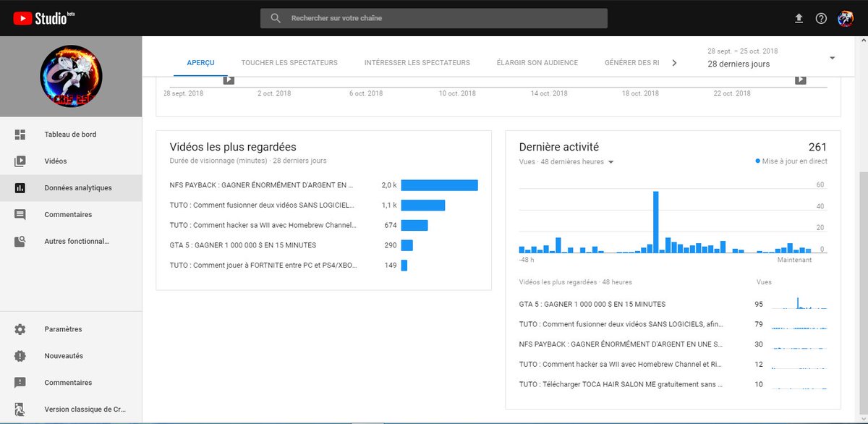
Task: Click the 1,1 k watch time bar
Action: point(423,205)
